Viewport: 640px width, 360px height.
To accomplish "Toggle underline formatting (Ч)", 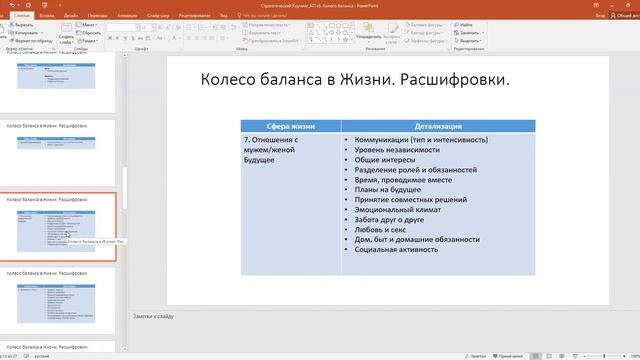I will click(125, 38).
